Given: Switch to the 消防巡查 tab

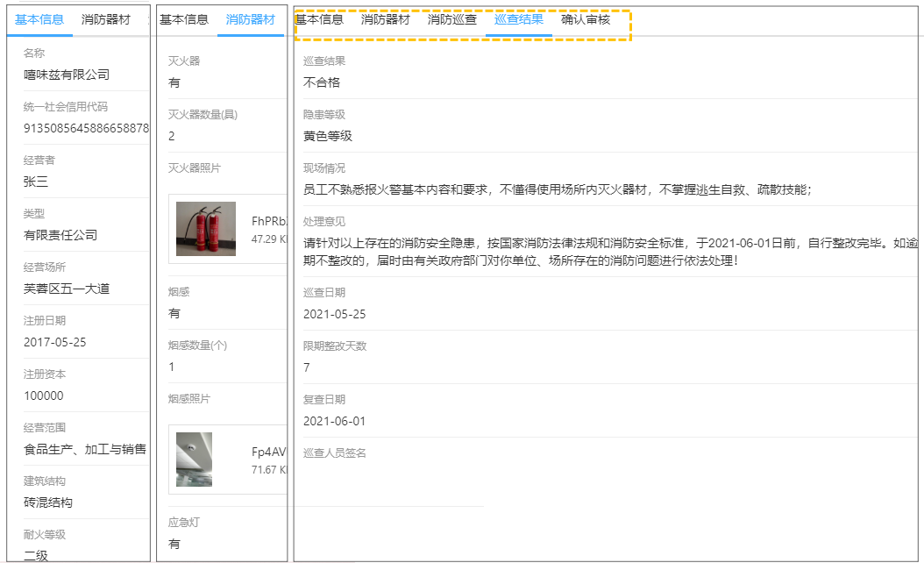Looking at the screenshot, I should click(x=452, y=19).
